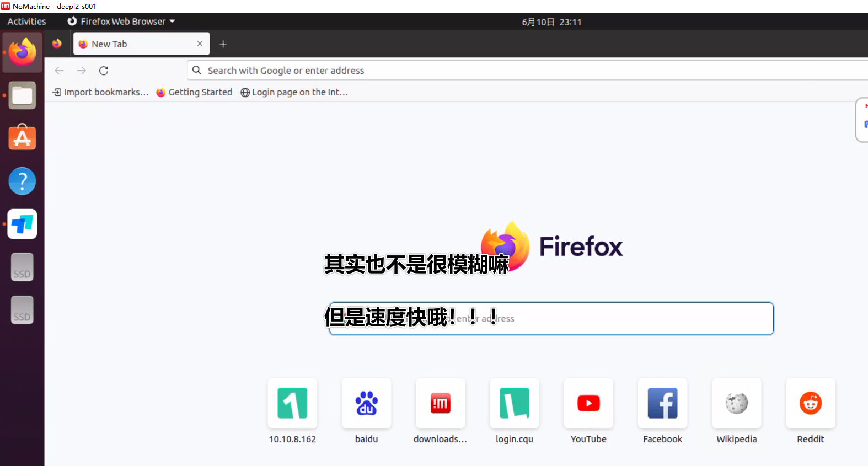Launch Ubuntu Software from the dock
The width and height of the screenshot is (868, 466).
click(x=22, y=137)
